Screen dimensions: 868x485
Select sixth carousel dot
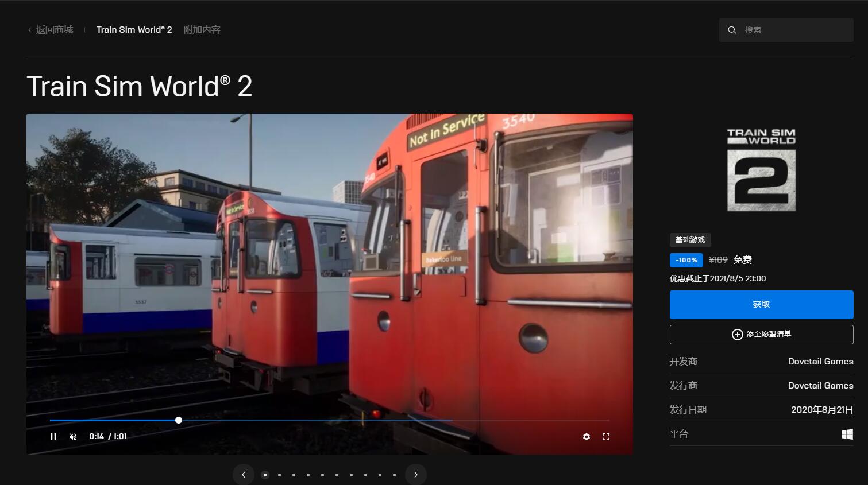pos(337,475)
